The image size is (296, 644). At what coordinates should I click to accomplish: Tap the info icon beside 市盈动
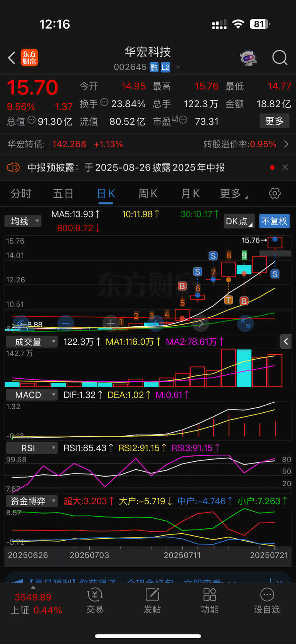[183, 120]
